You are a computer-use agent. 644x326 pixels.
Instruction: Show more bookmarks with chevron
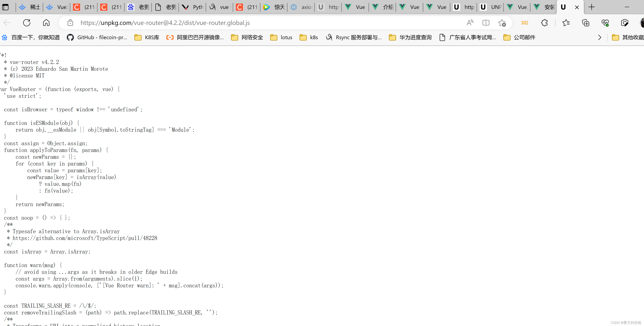[x=600, y=38]
